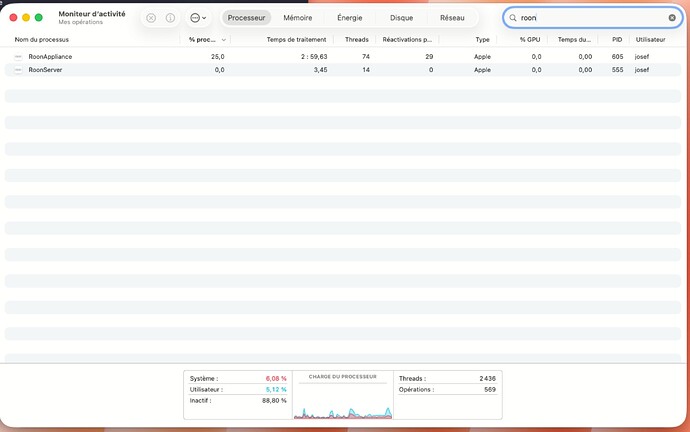This screenshot has height=432, width=690.
Task: Click the RoonServer process icon
Action: tap(18, 70)
